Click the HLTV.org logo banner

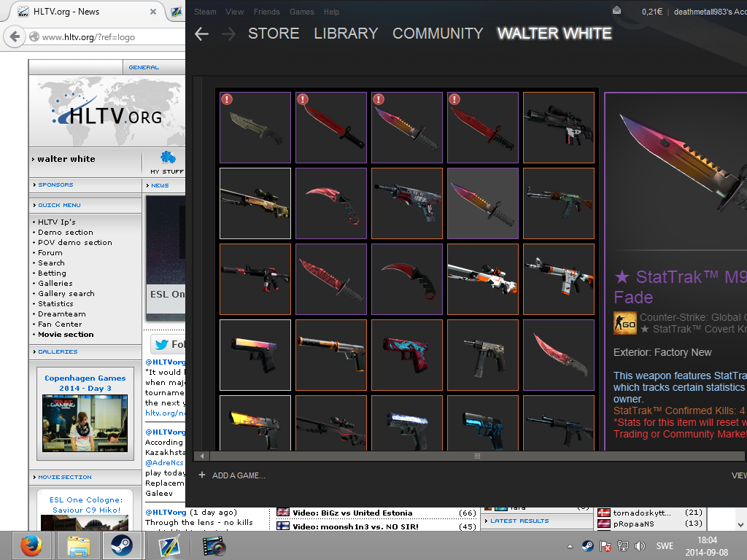tap(107, 112)
